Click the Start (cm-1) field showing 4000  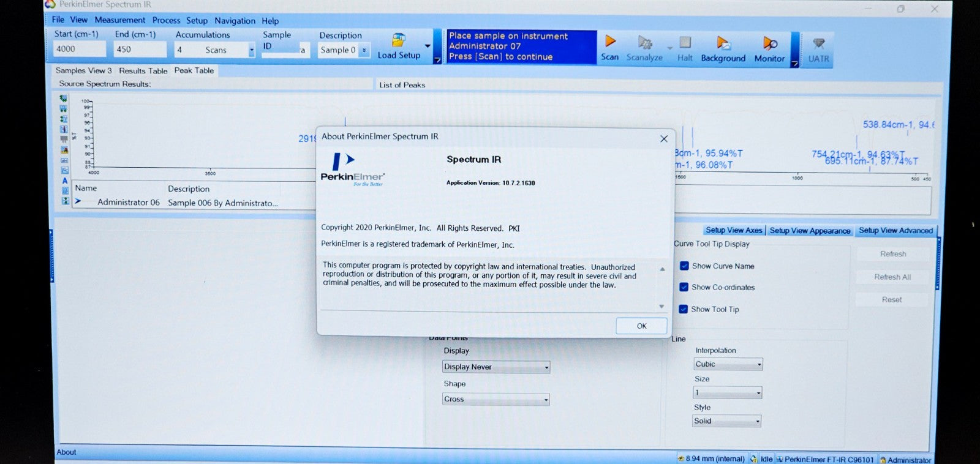pyautogui.click(x=80, y=49)
